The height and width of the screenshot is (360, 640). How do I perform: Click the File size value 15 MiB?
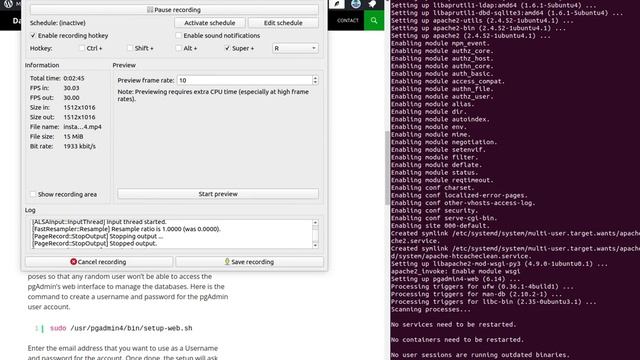pos(73,137)
